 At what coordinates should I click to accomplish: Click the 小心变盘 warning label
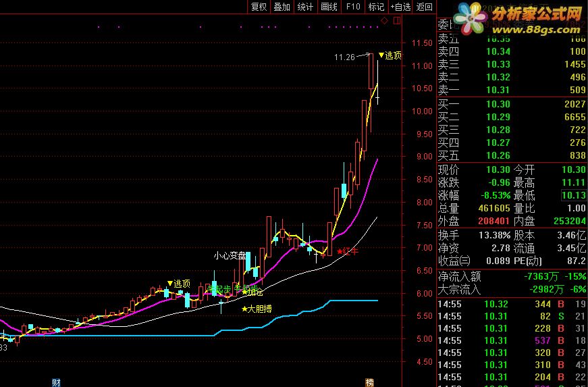point(230,256)
